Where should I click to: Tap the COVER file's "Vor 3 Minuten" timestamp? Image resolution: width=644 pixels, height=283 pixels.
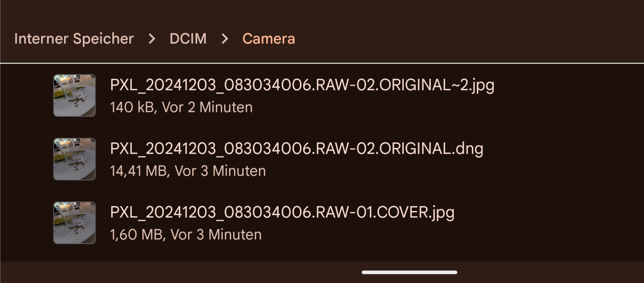point(216,235)
